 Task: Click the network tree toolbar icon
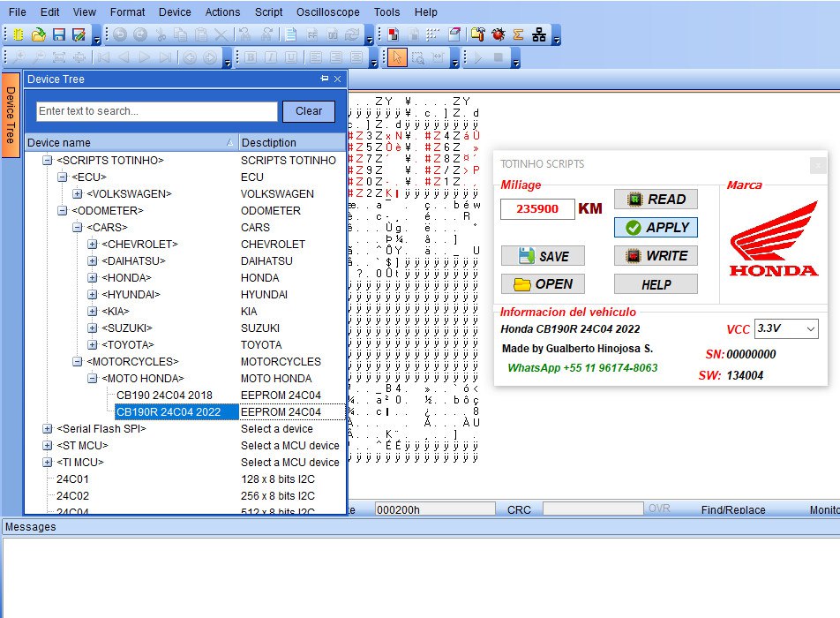coord(538,34)
